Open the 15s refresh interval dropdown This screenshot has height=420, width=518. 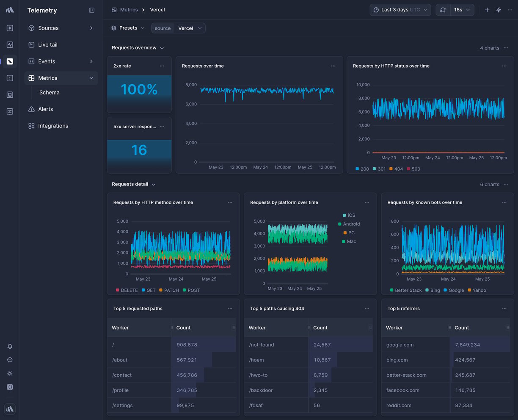462,10
